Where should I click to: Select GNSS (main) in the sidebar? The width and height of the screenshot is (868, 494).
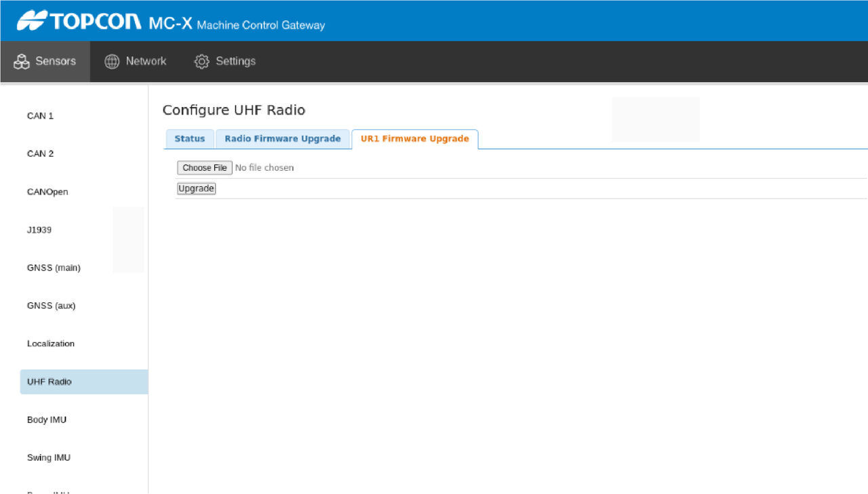click(54, 268)
